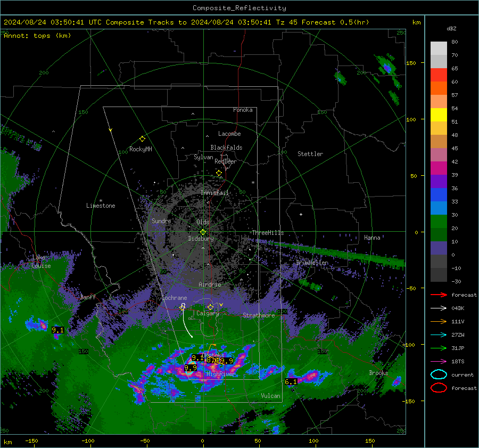
Task: Click the Lacombe town label
Action: [x=229, y=134]
